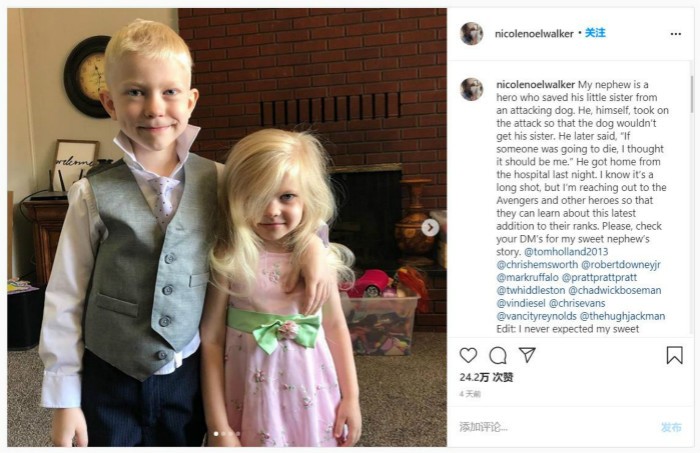Open the @tomholland2013 mention link
700x453 pixels.
click(566, 252)
